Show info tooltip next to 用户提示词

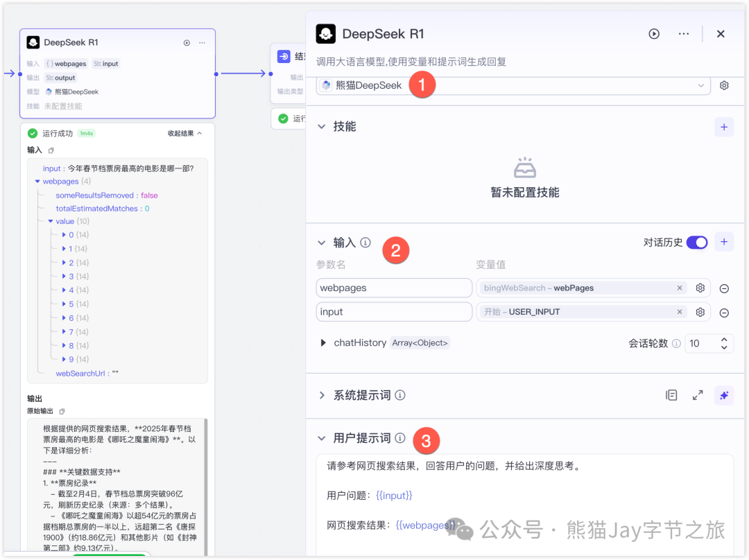(x=400, y=438)
